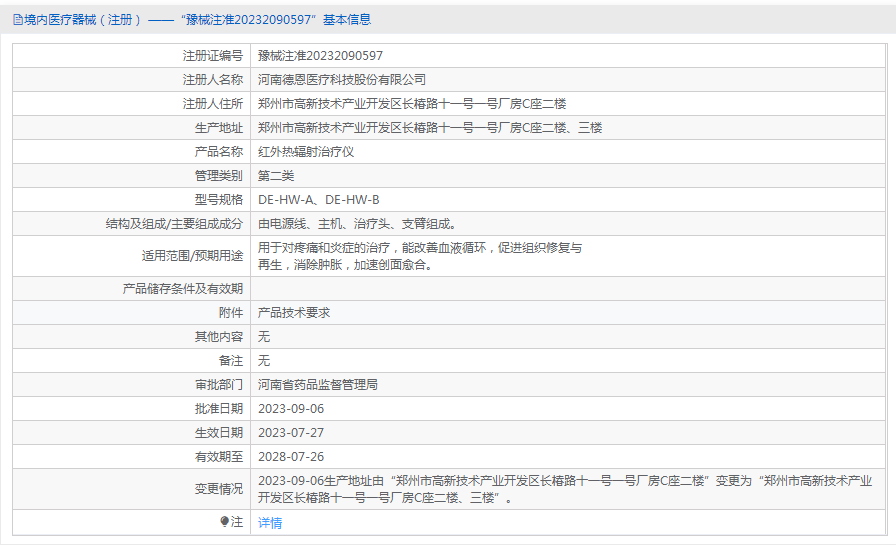Select the 无 value in 备注 row
The image size is (896, 545).
264,361
